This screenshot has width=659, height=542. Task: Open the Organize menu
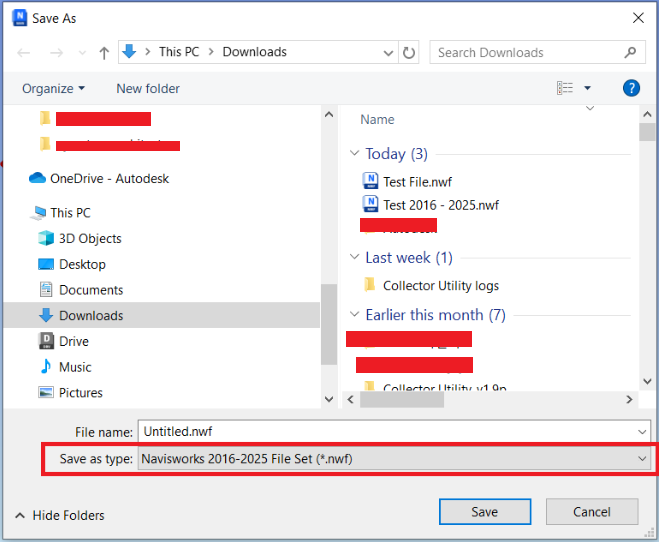[x=53, y=89]
